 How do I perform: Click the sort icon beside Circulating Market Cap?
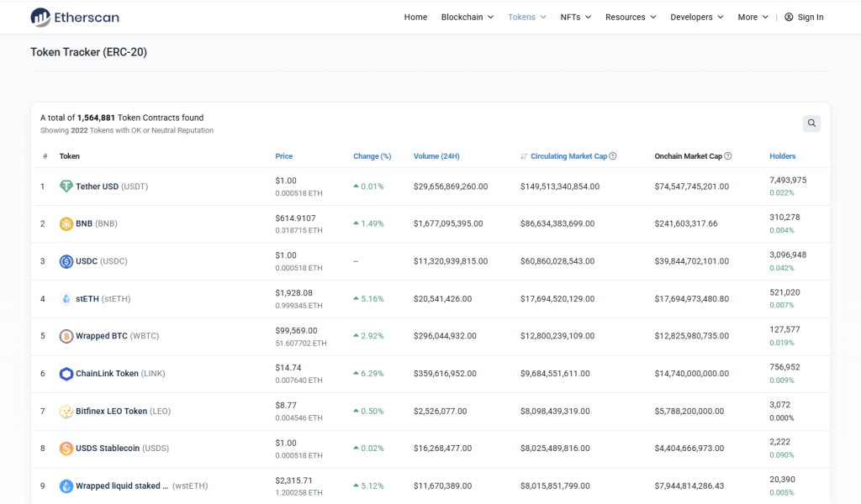(x=524, y=156)
